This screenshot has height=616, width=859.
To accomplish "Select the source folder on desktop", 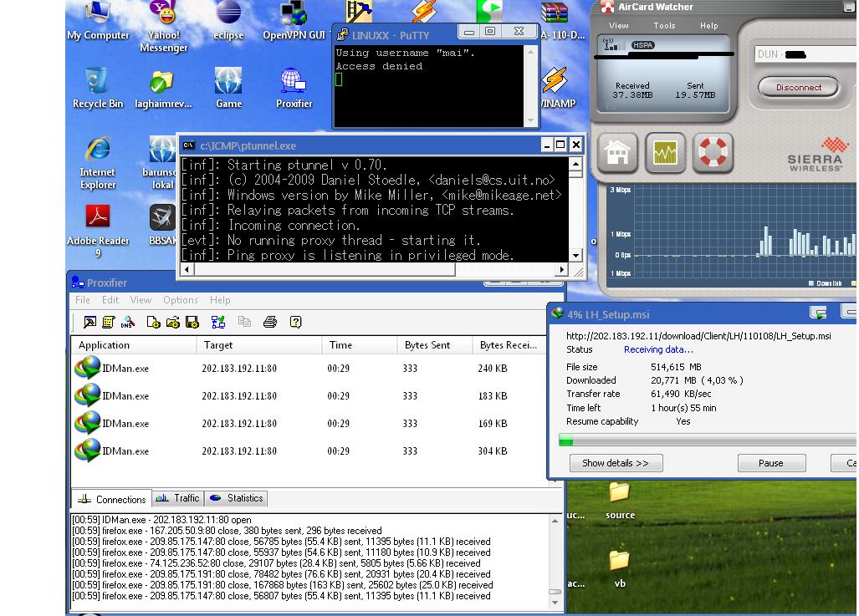I will [620, 501].
